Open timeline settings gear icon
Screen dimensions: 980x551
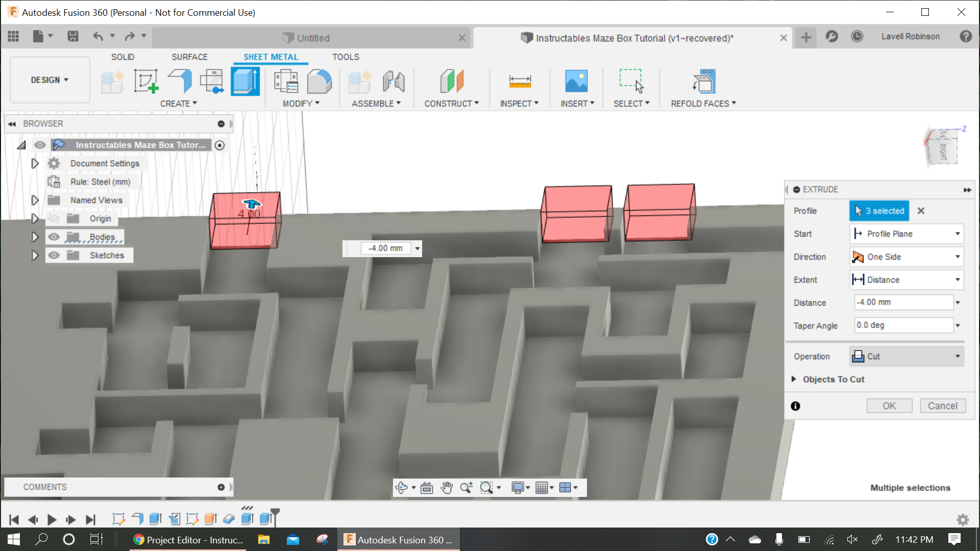coord(963,519)
